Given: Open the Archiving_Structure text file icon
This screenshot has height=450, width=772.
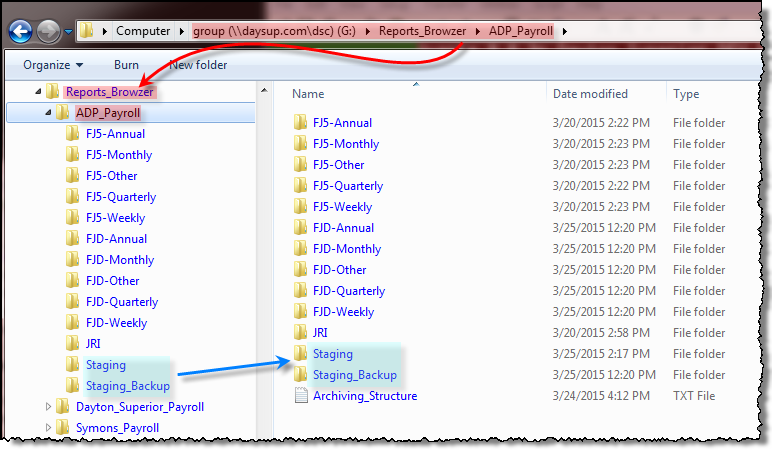Looking at the screenshot, I should point(300,396).
